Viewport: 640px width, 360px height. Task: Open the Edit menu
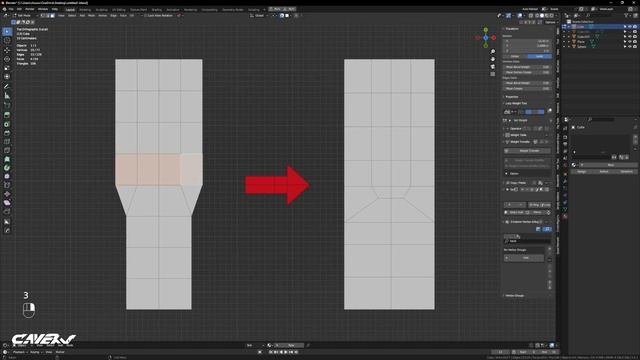(19, 9)
